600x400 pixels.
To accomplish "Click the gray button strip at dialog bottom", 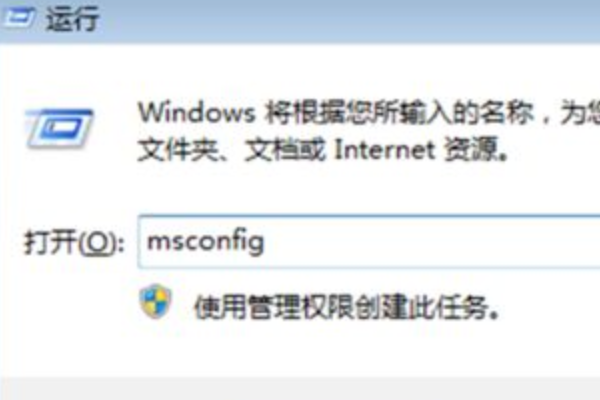I will [x=300, y=389].
